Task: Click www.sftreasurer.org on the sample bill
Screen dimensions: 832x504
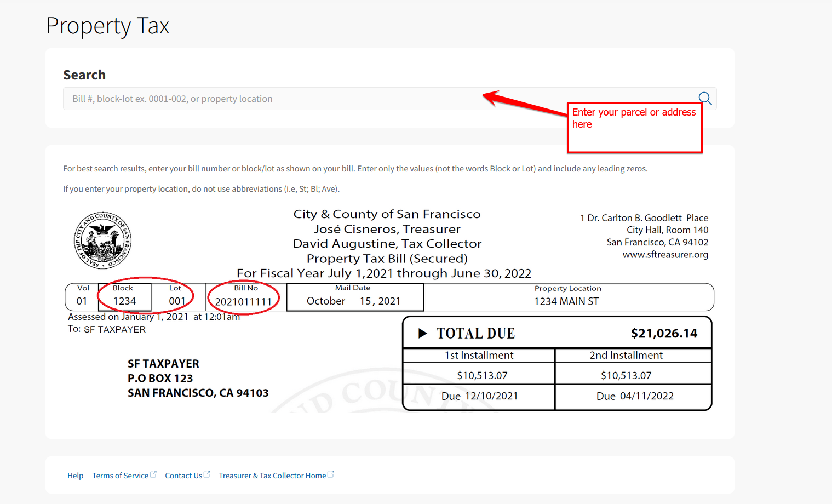Action: [665, 255]
